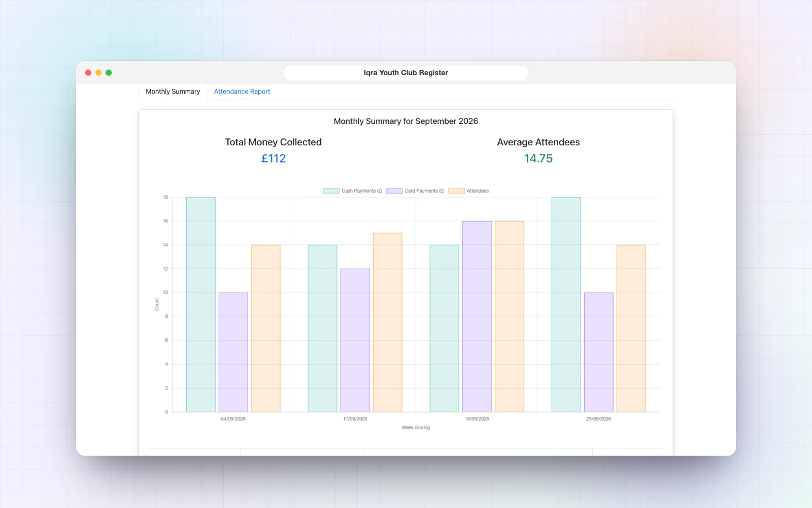Click the 18/09/2026 axis label
Viewport: 812px width, 508px height.
[477, 419]
